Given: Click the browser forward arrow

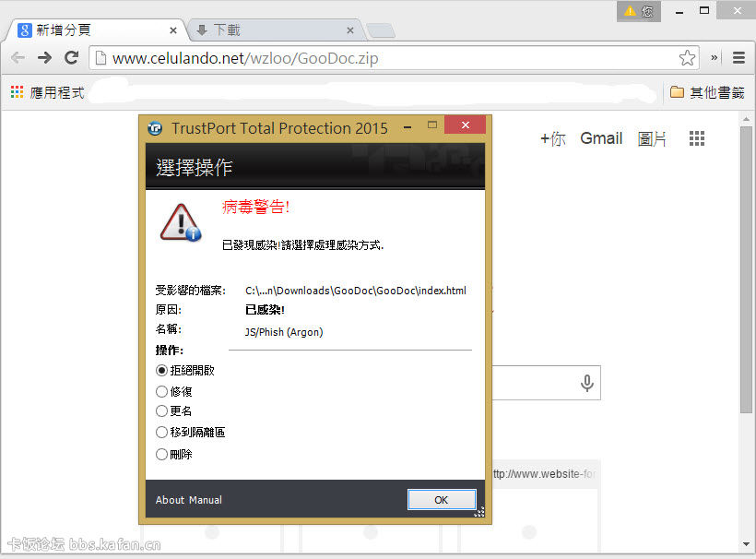Looking at the screenshot, I should pos(45,58).
